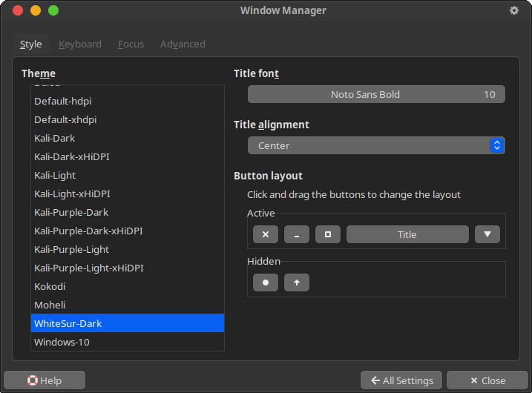532x393 pixels.
Task: Click the Title placeholder in Active layout
Action: coord(407,234)
